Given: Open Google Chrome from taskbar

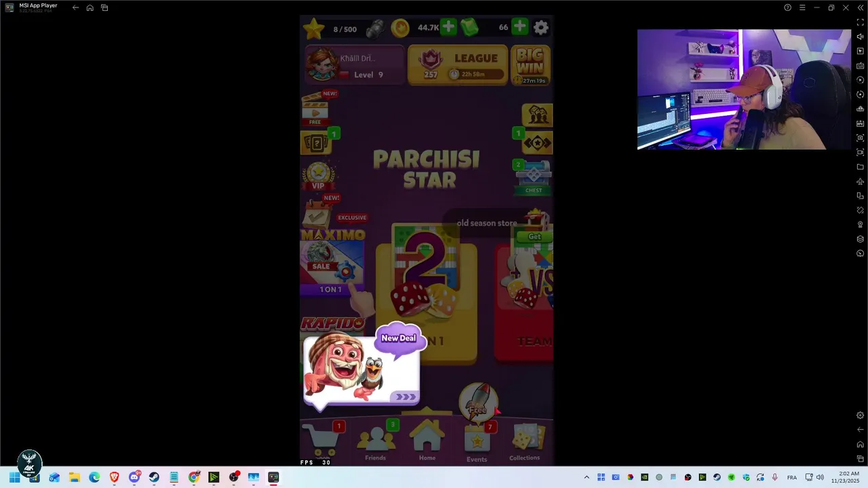Looking at the screenshot, I should point(194,477).
